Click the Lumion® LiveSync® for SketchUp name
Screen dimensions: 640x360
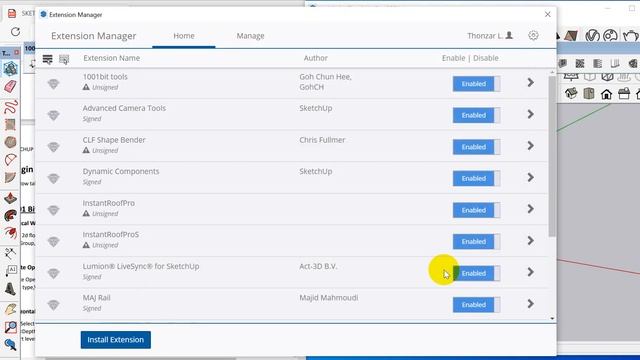(141, 266)
